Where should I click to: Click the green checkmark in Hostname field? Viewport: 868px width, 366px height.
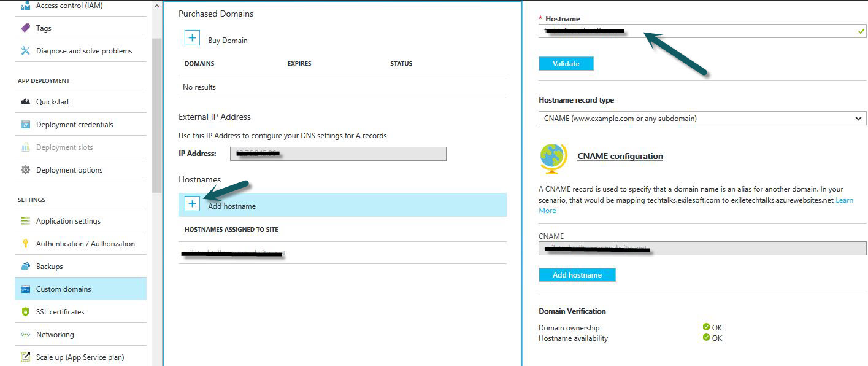click(861, 31)
